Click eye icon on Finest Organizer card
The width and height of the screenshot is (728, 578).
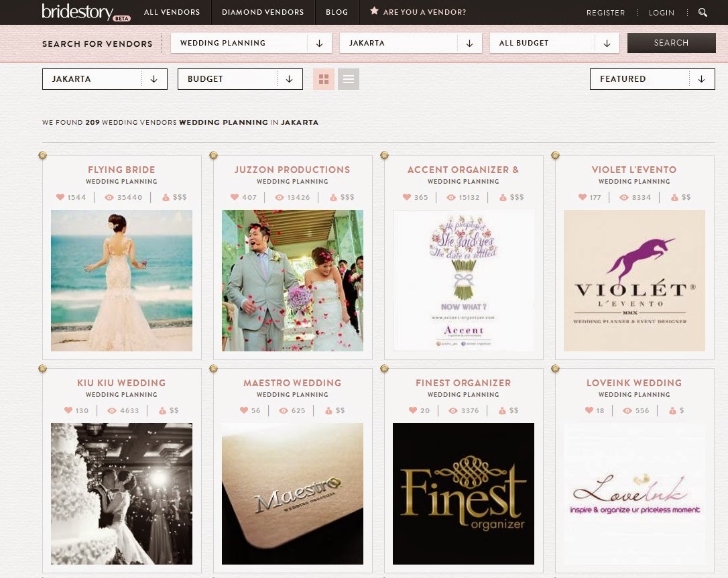(453, 410)
